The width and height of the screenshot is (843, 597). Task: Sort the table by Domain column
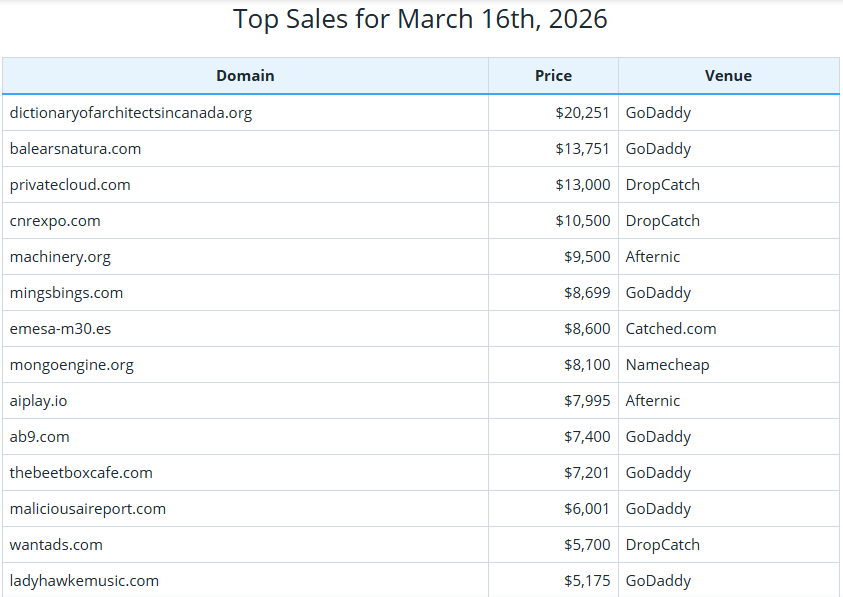pyautogui.click(x=245, y=75)
